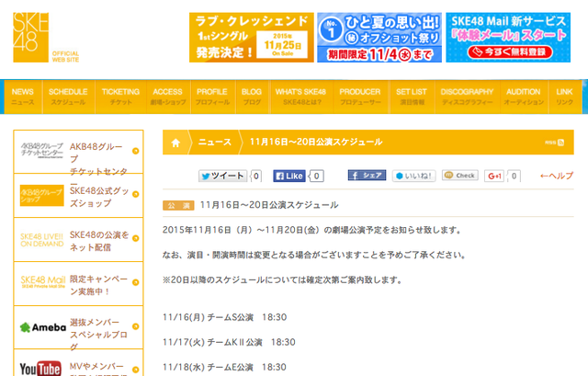The image size is (588, 376).
Task: Click the Facebook like count bubble
Action: 316,176
